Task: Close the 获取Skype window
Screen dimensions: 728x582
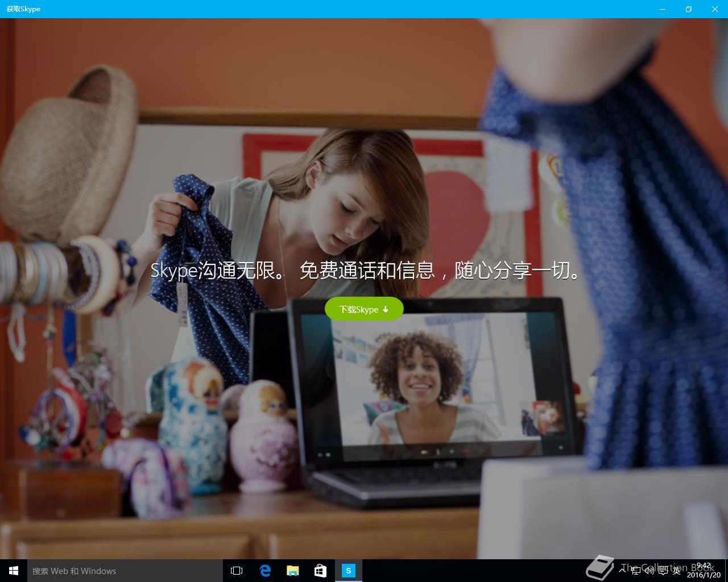Action: (x=715, y=9)
